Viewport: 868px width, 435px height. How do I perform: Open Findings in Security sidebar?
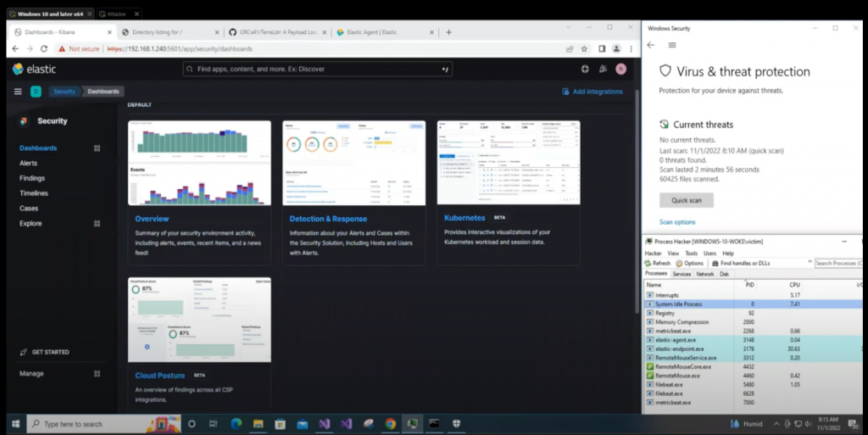(x=32, y=178)
